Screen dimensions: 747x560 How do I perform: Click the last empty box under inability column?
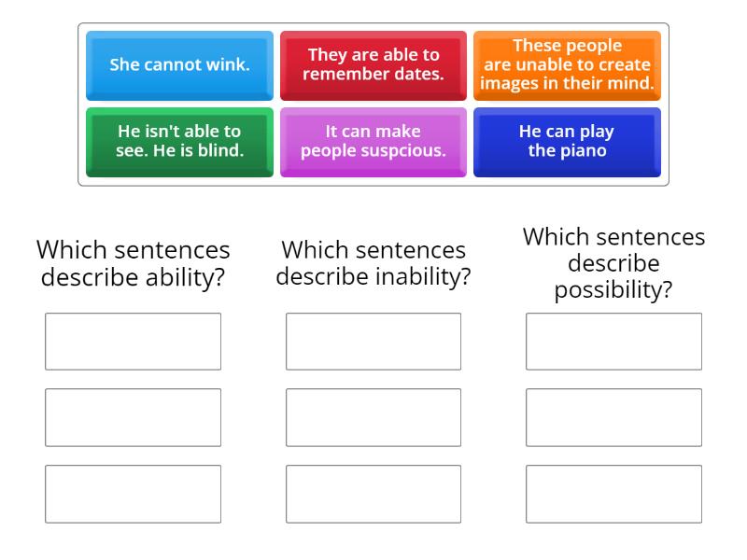coord(373,492)
